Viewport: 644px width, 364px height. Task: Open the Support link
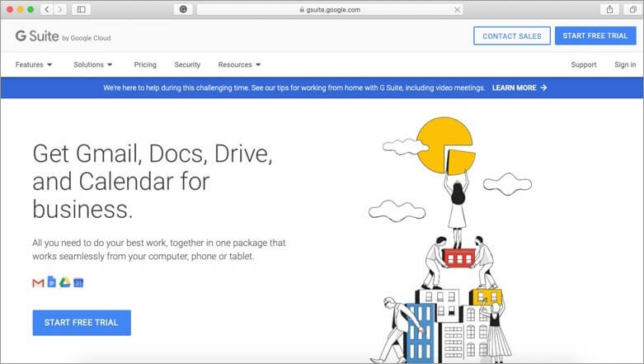(584, 64)
